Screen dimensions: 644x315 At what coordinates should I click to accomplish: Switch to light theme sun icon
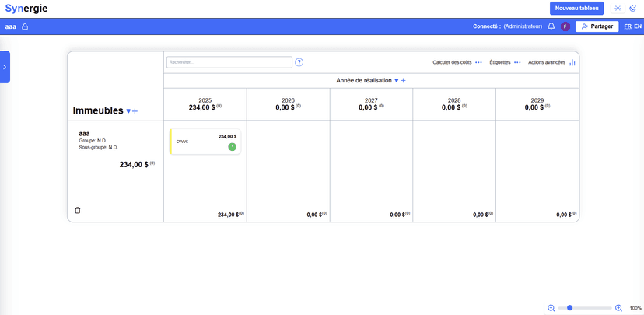pyautogui.click(x=618, y=8)
